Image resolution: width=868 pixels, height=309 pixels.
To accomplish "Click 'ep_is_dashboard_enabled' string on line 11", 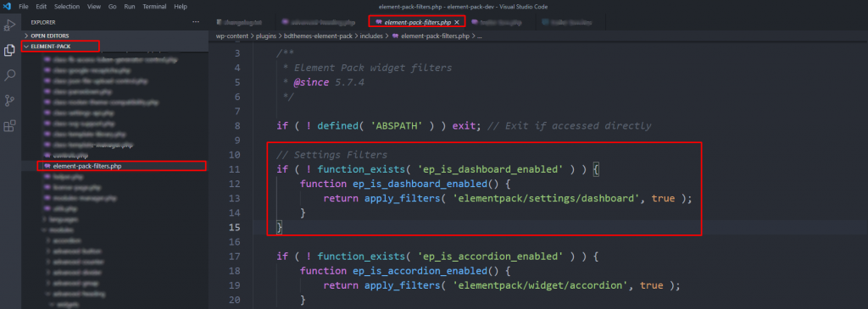I will pos(492,169).
